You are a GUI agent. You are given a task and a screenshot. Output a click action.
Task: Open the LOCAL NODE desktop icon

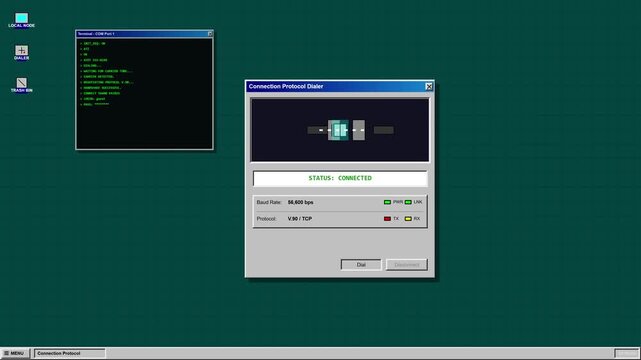click(x=21, y=20)
